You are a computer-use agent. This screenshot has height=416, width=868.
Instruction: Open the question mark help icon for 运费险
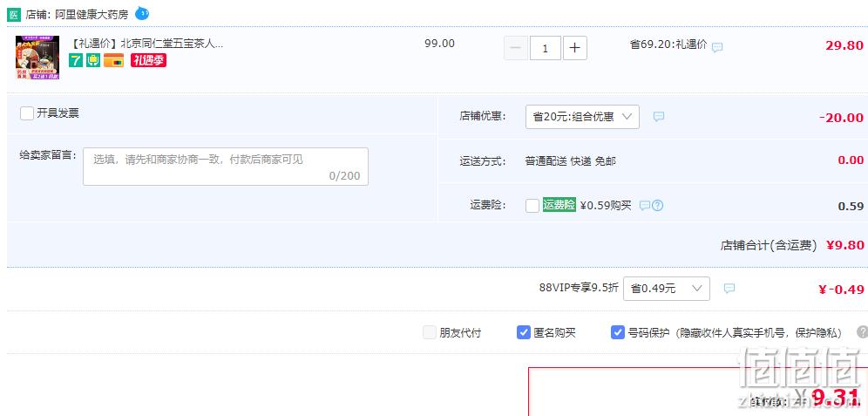point(657,206)
